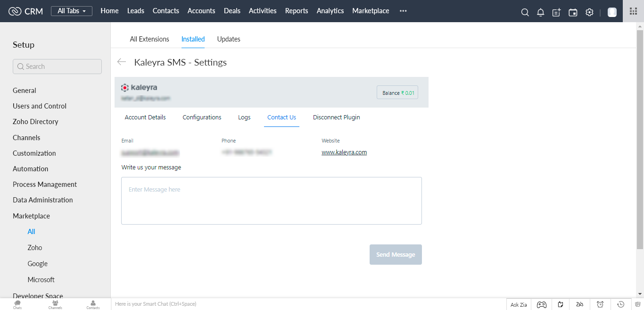Open the settings gear icon
This screenshot has height=310, width=644.
click(589, 12)
